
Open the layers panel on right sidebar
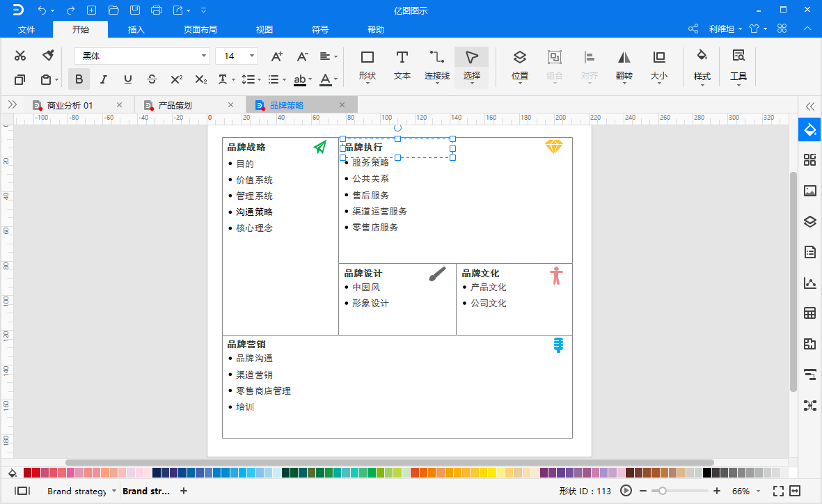click(810, 221)
